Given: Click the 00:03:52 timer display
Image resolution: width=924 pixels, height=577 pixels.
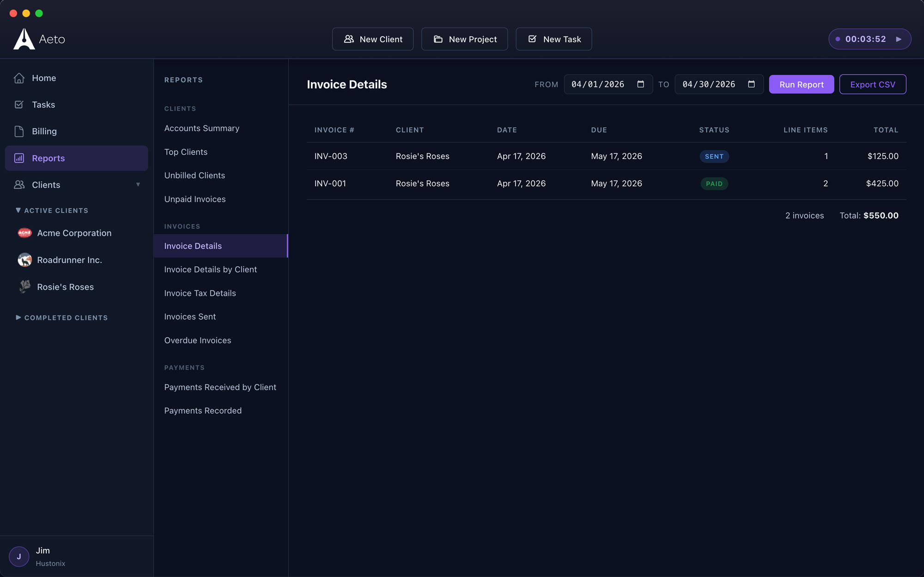Looking at the screenshot, I should [x=865, y=39].
